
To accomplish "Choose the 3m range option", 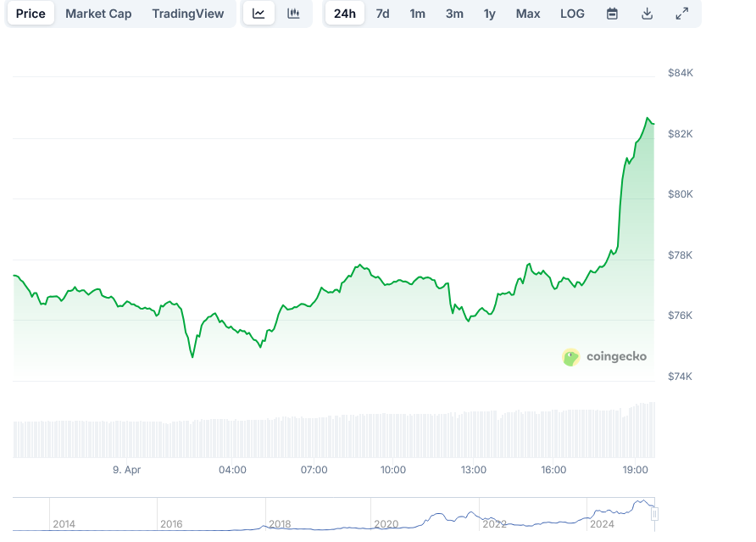I will tap(454, 14).
